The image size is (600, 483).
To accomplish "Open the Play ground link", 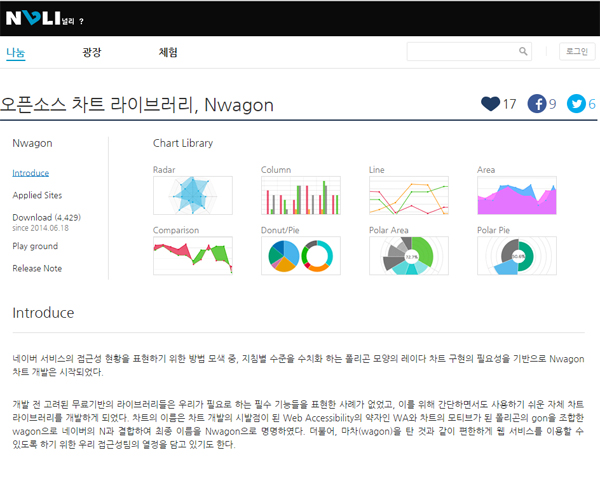I will pos(35,246).
